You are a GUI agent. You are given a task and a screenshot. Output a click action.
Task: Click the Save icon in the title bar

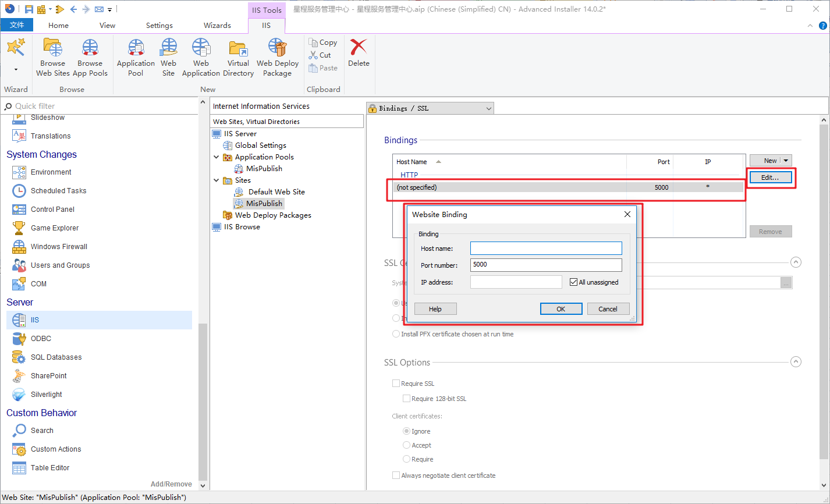(29, 9)
